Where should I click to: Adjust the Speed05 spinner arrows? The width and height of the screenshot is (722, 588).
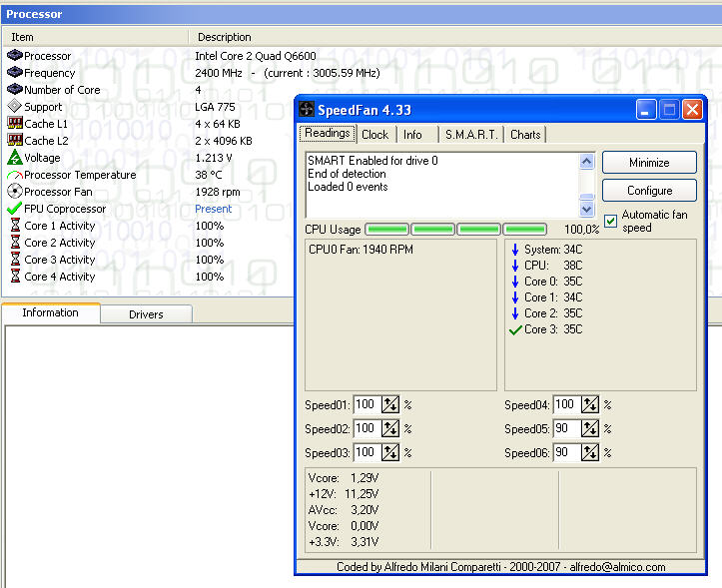590,428
